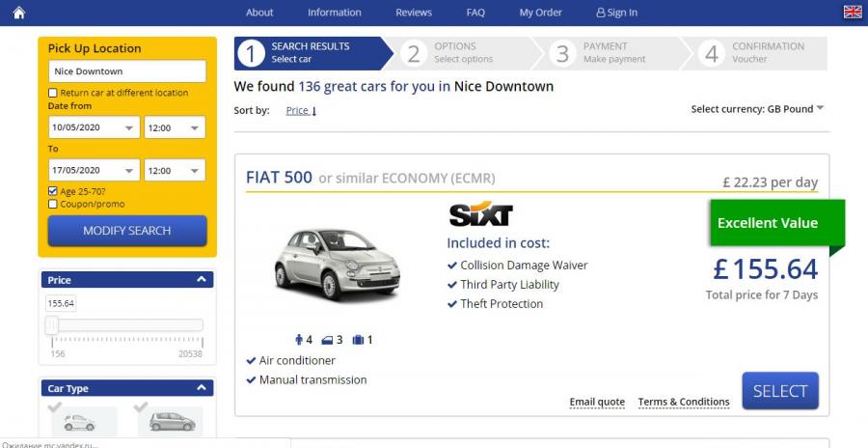The image size is (868, 448).
Task: Click Sign In in top navigation
Action: (x=616, y=13)
